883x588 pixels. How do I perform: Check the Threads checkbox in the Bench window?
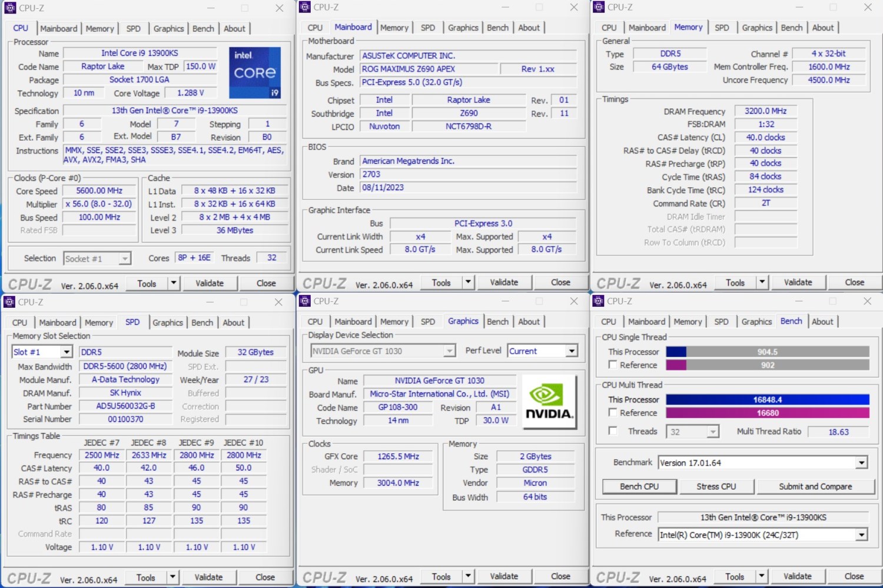(613, 431)
